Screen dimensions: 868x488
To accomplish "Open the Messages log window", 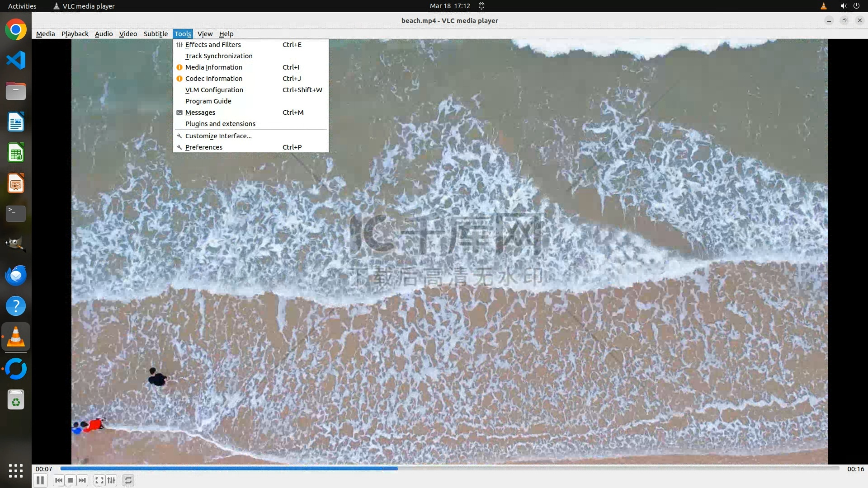I will pyautogui.click(x=200, y=113).
